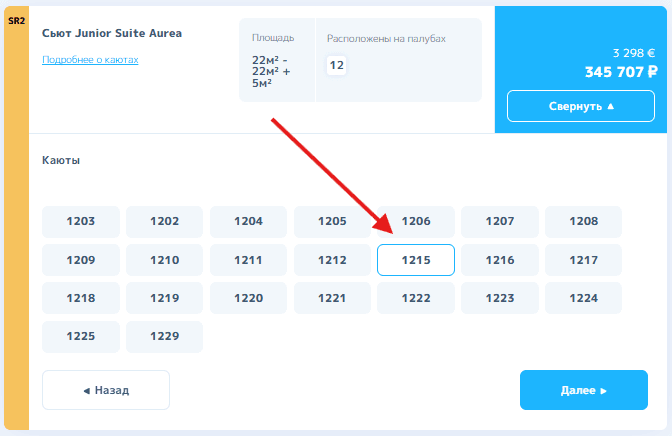The image size is (672, 436).
Task: Click the Далее next button
Action: (583, 390)
